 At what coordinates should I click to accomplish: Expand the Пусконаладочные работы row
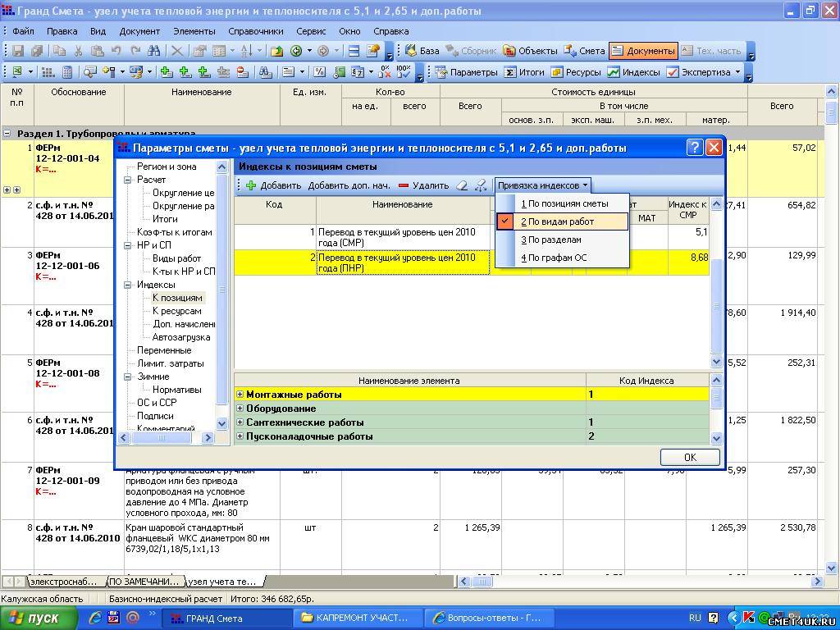tap(240, 436)
